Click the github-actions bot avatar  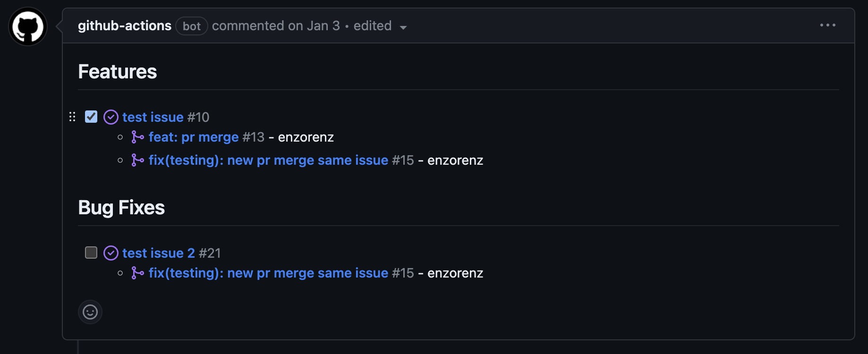pos(27,26)
